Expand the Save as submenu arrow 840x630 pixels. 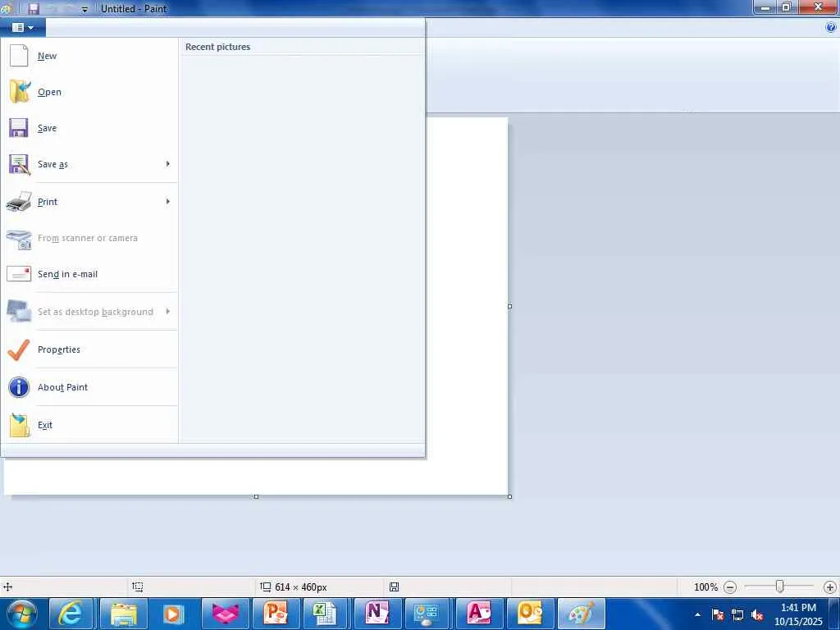point(167,164)
